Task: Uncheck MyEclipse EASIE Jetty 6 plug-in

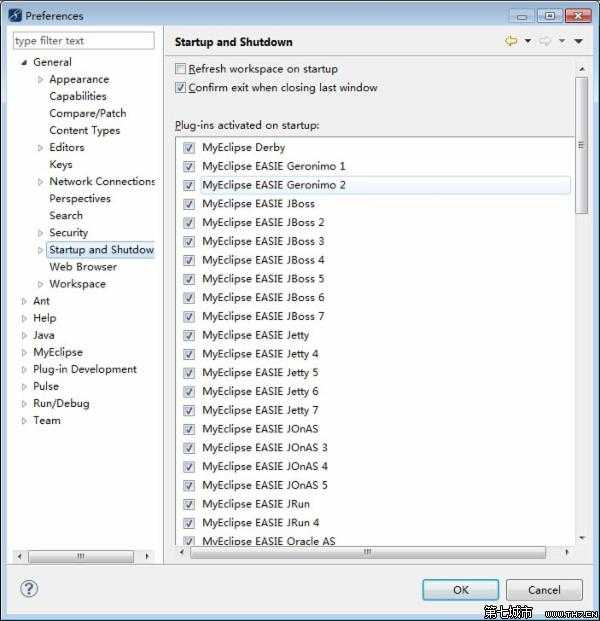Action: pyautogui.click(x=189, y=392)
